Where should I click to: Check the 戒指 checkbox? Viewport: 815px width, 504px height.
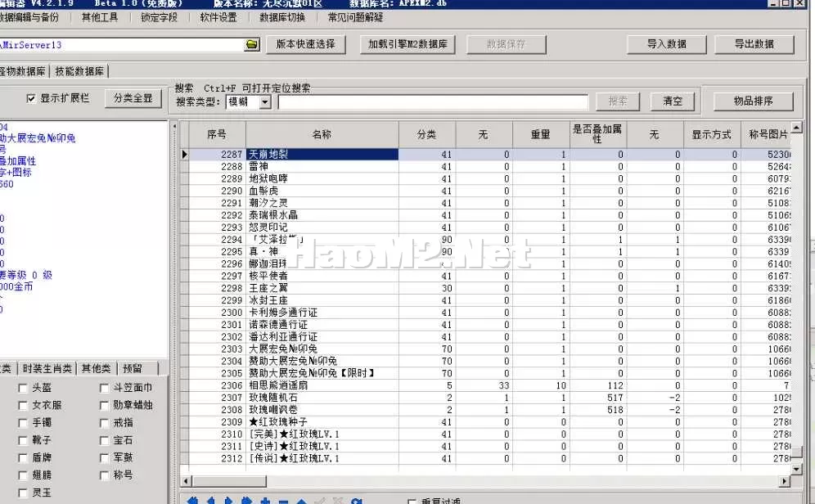pos(104,423)
